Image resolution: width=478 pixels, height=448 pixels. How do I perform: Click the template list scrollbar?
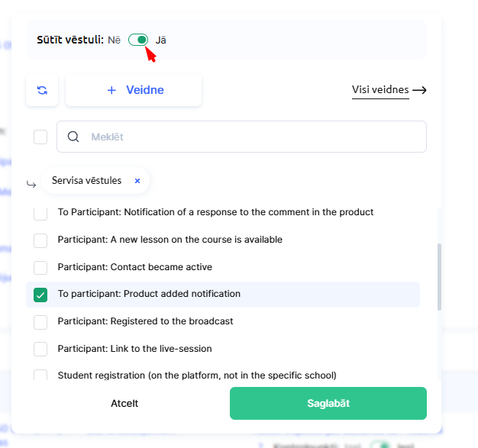tap(439, 276)
